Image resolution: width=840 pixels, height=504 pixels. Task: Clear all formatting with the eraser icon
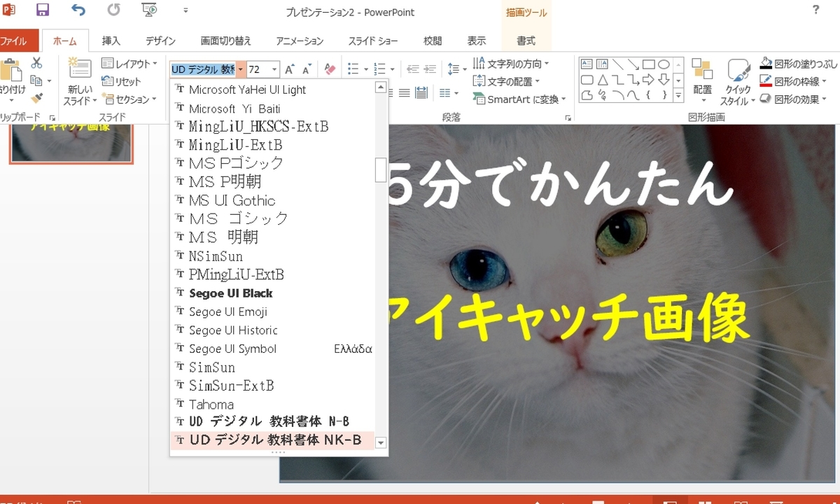pyautogui.click(x=330, y=69)
